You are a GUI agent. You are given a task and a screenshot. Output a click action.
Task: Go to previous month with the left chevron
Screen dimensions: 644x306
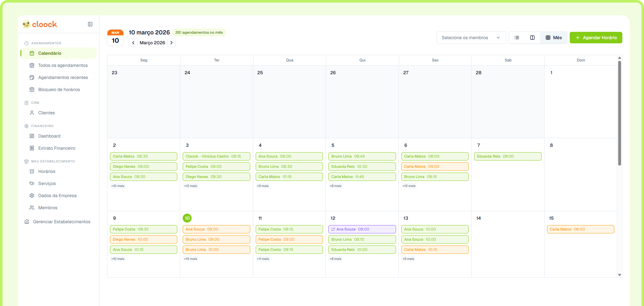pos(133,42)
